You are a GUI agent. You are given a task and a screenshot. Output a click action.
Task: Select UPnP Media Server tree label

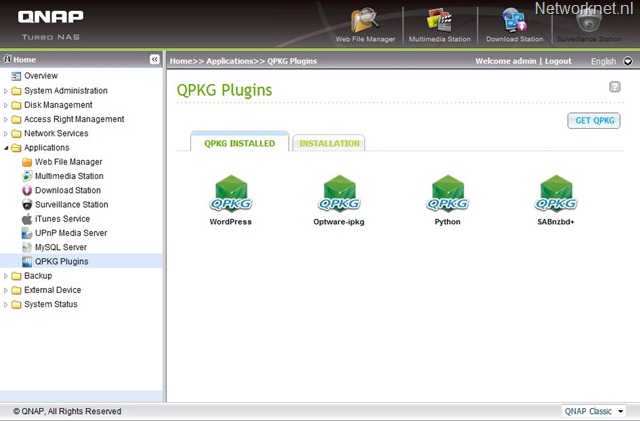click(x=71, y=233)
